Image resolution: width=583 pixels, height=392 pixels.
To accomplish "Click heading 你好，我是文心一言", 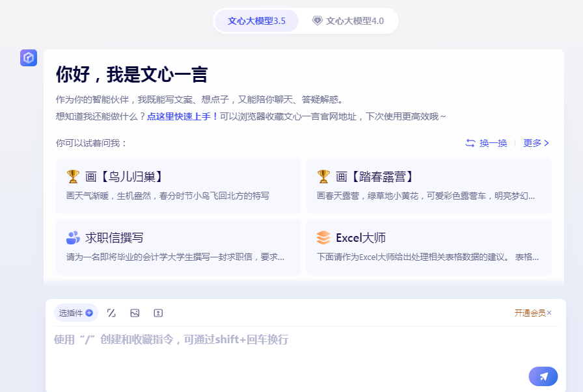I will (131, 74).
